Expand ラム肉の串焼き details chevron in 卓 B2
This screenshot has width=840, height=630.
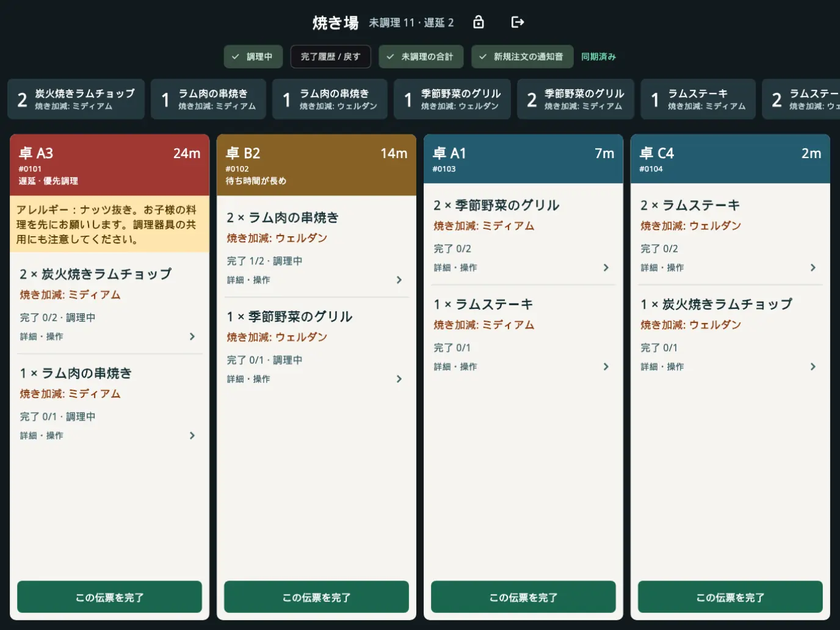pos(399,280)
